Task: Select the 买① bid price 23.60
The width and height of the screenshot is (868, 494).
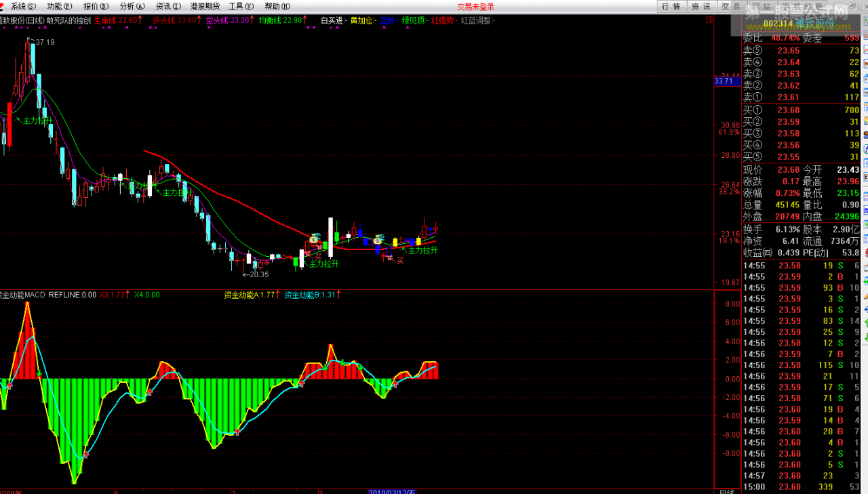Action: click(788, 110)
